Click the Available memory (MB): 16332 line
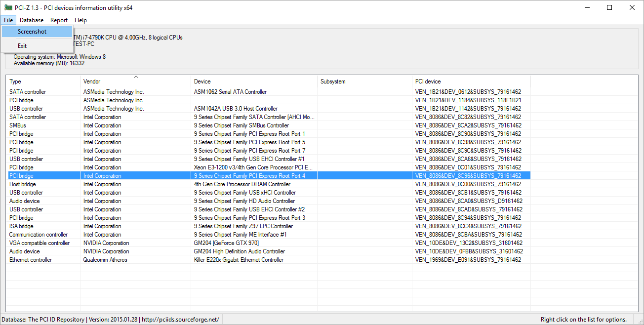 point(49,63)
